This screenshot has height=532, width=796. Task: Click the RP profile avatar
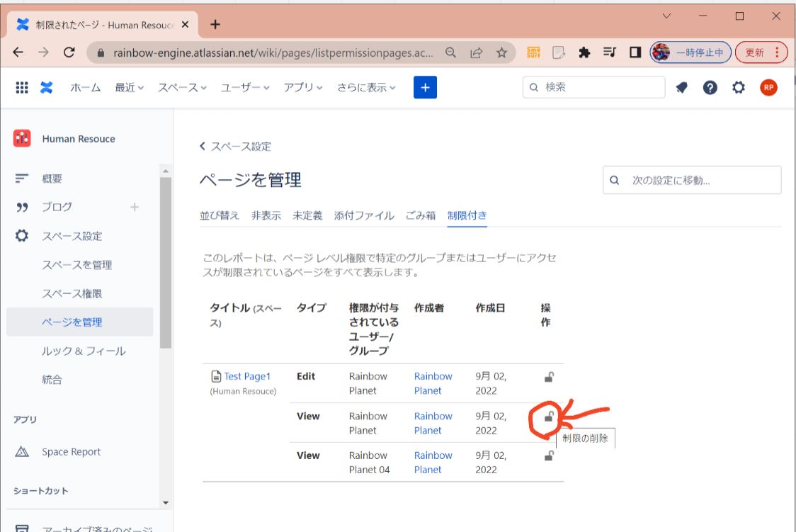(768, 88)
